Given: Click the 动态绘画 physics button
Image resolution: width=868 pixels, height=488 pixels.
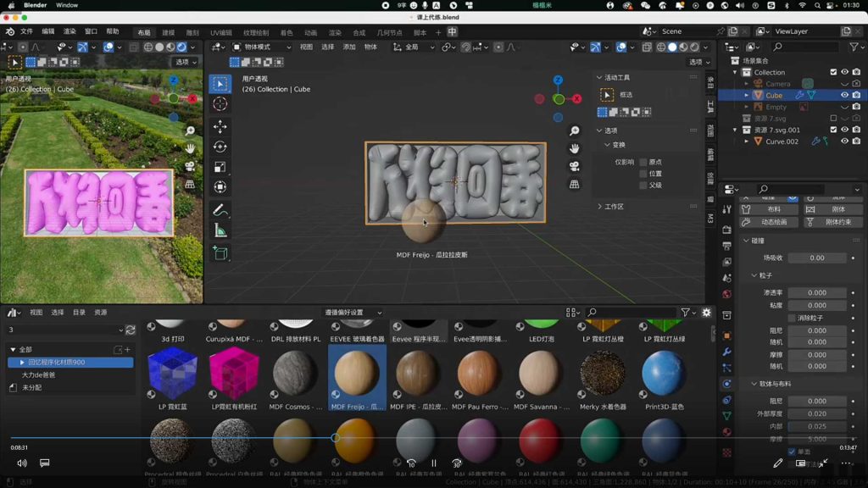Looking at the screenshot, I should coord(769,222).
